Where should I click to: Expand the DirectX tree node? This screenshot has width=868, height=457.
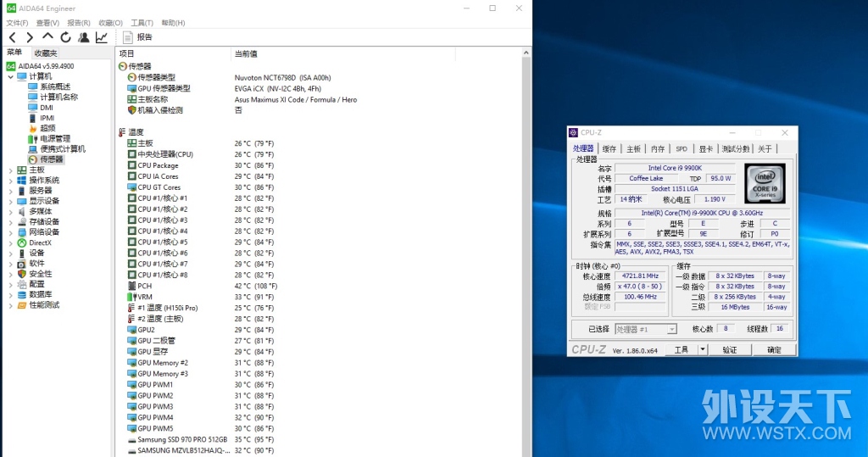(x=10, y=242)
